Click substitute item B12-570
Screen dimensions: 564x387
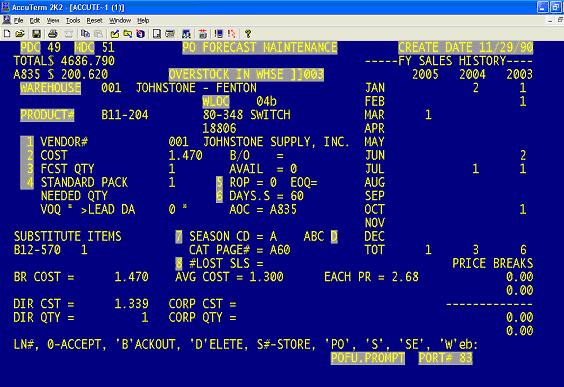(x=37, y=250)
